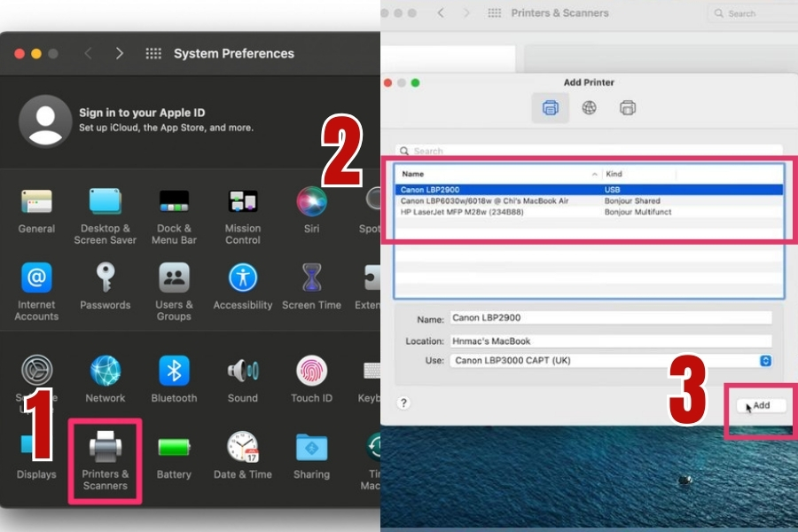Switch to the IP printer tab

click(589, 108)
